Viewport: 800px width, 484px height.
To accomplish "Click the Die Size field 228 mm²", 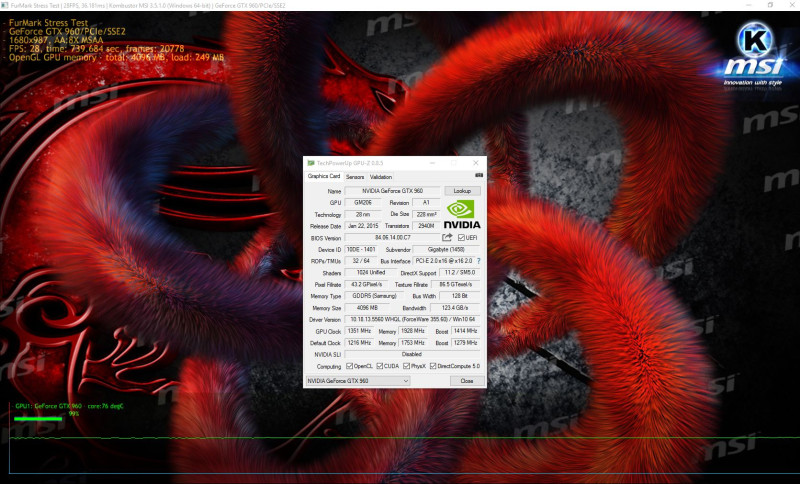I will tap(426, 214).
